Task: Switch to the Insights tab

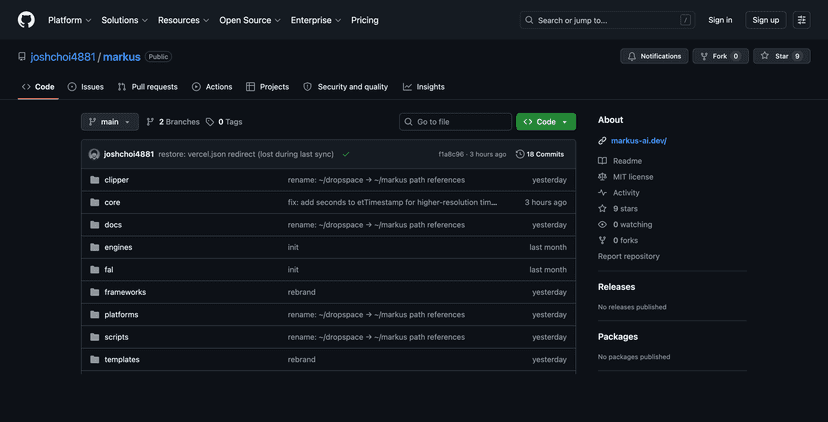Action: 424,87
